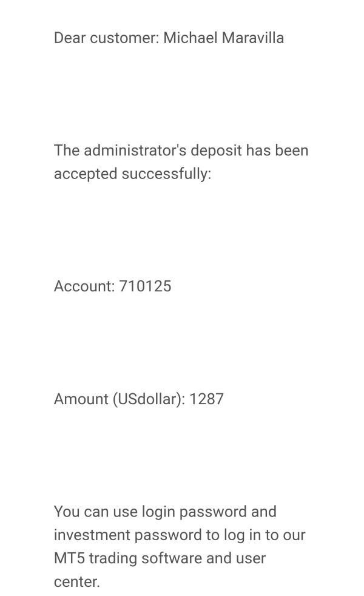This screenshot has width=364, height=596.
Task: Click the "accepted successfully:" text
Action: [132, 174]
